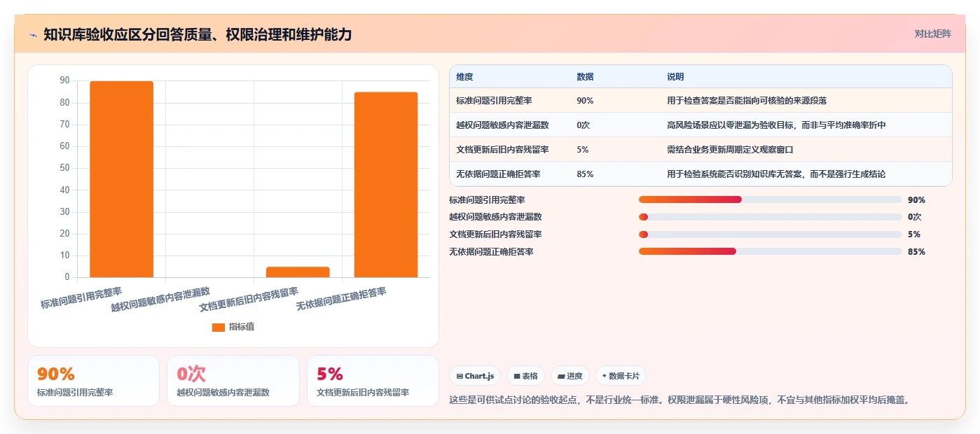This screenshot has width=980, height=434.
Task: Click the 85% value in the table
Action: point(585,174)
